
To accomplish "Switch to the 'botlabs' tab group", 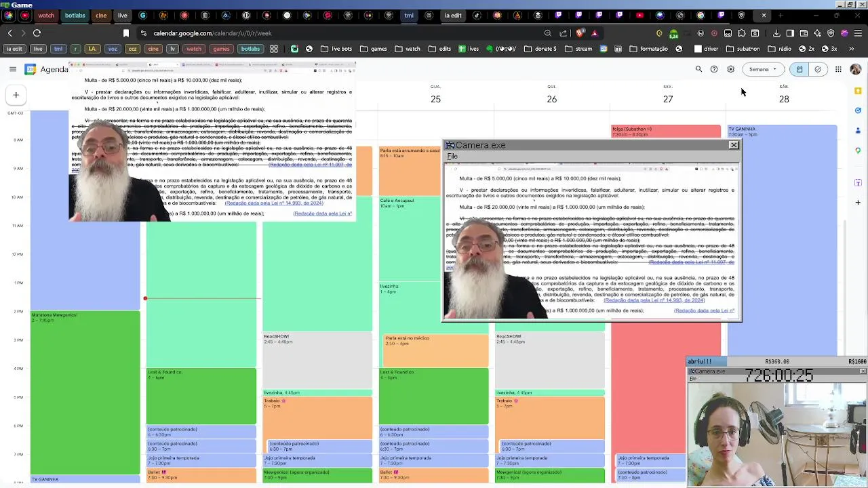I will coord(75,16).
